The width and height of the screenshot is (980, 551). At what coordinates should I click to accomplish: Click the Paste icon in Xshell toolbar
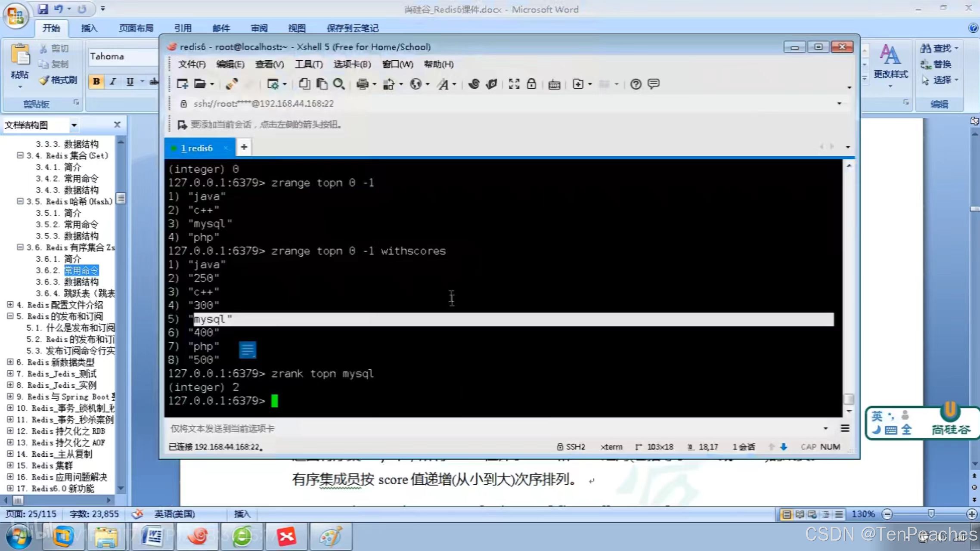[322, 84]
